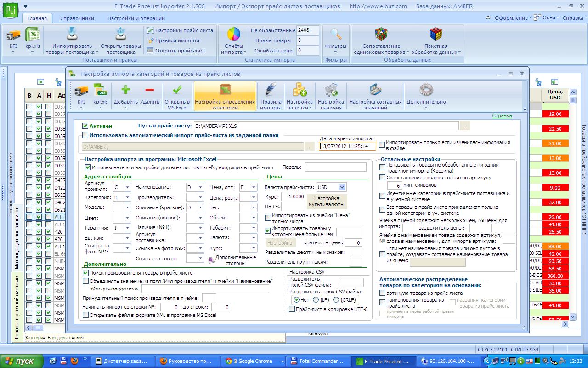Open the Наименование column dropdown
The height and width of the screenshot is (368, 588).
click(200, 187)
